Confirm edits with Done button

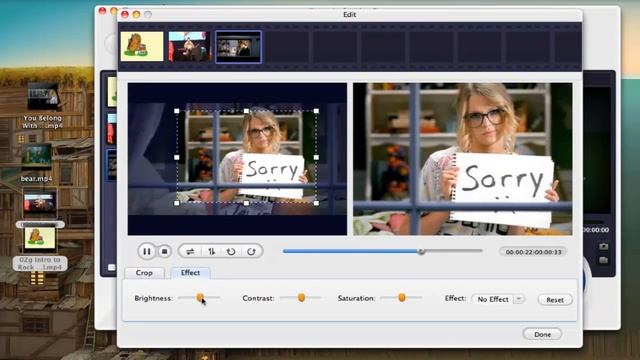542,334
